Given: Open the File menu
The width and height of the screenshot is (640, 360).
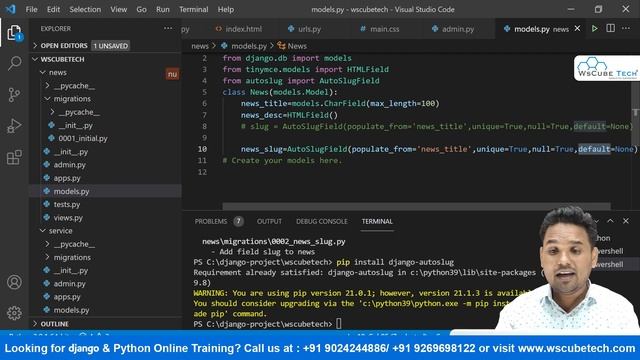Looking at the screenshot, I should [x=31, y=9].
